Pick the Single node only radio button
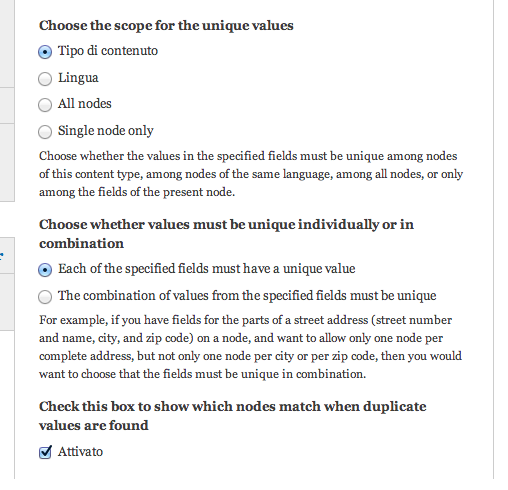This screenshot has height=490, width=508. click(x=45, y=132)
